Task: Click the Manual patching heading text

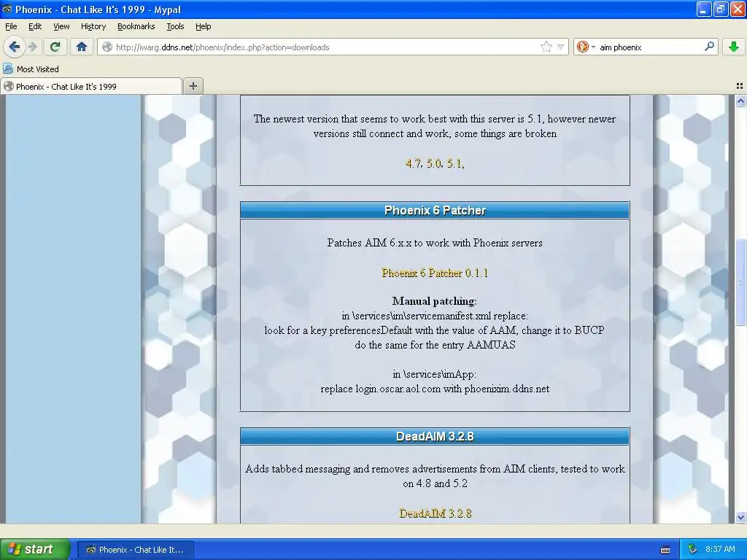Action: click(x=435, y=301)
